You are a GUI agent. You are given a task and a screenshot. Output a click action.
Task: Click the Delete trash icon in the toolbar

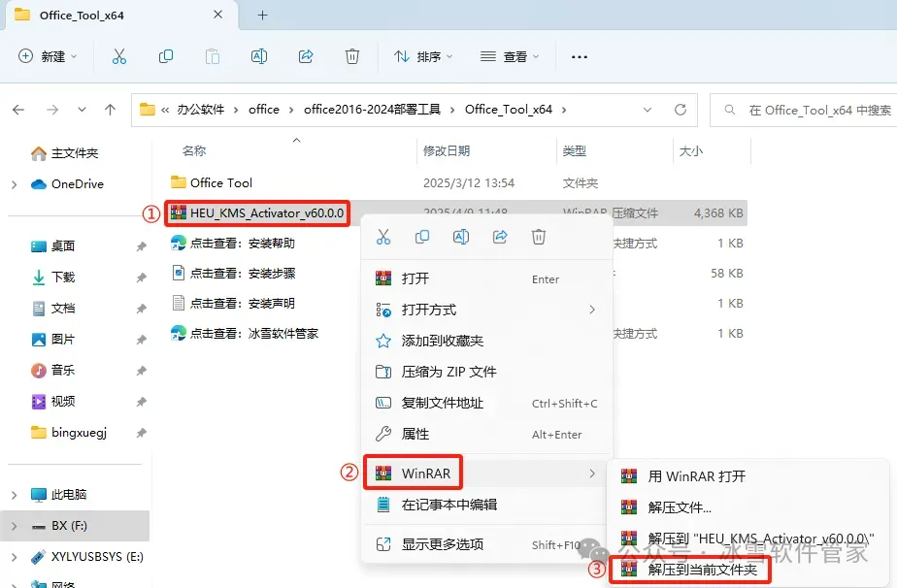352,56
